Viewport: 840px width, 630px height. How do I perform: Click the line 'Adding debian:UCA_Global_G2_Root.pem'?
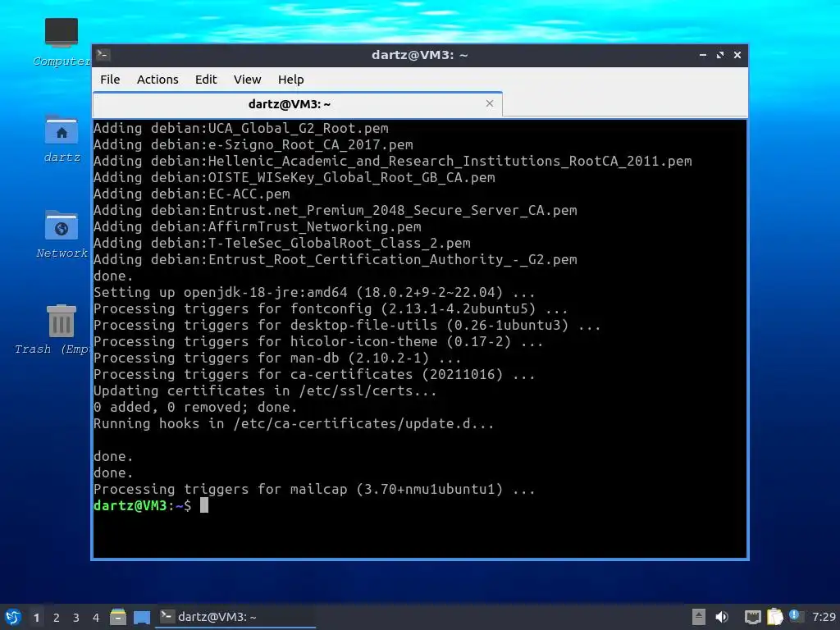pos(241,129)
